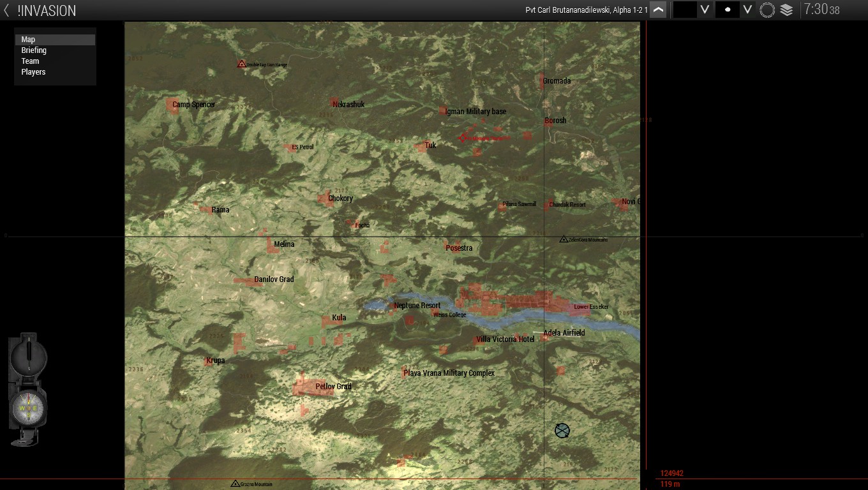Click the Chokory map label
This screenshot has width=868, height=490.
(x=340, y=198)
